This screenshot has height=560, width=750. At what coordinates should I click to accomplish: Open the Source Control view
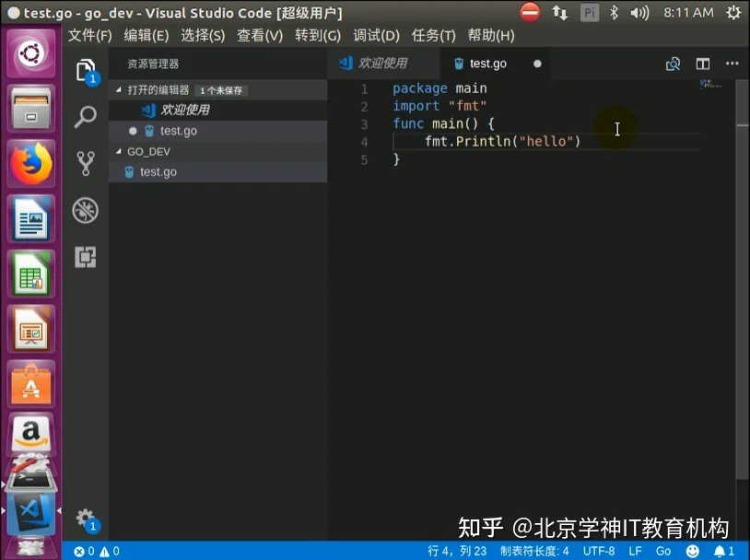(86, 164)
